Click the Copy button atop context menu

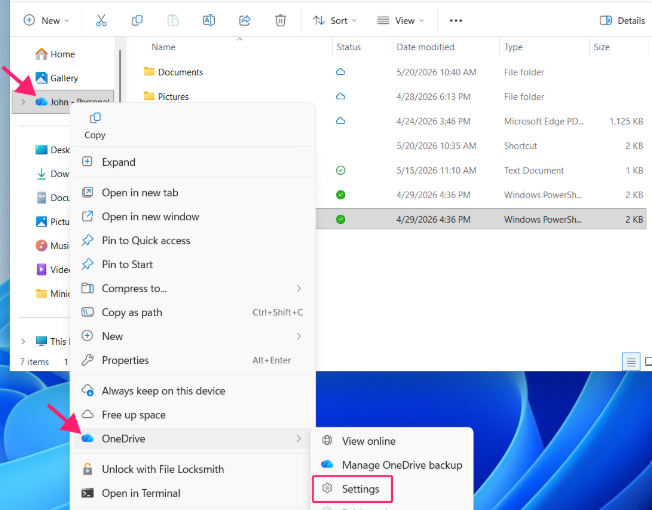coord(95,126)
